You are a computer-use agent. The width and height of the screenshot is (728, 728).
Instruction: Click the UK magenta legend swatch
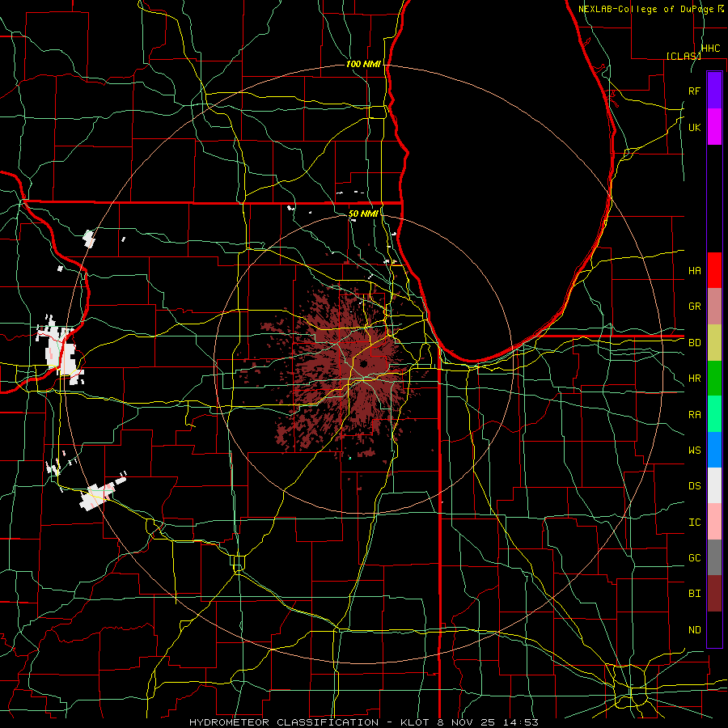pyautogui.click(x=714, y=127)
